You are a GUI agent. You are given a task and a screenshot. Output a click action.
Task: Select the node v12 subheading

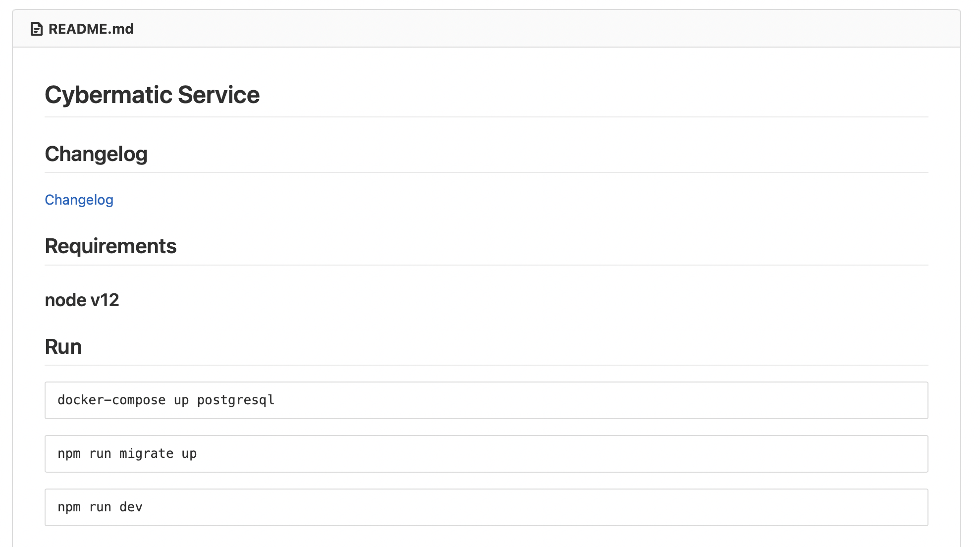(x=82, y=300)
